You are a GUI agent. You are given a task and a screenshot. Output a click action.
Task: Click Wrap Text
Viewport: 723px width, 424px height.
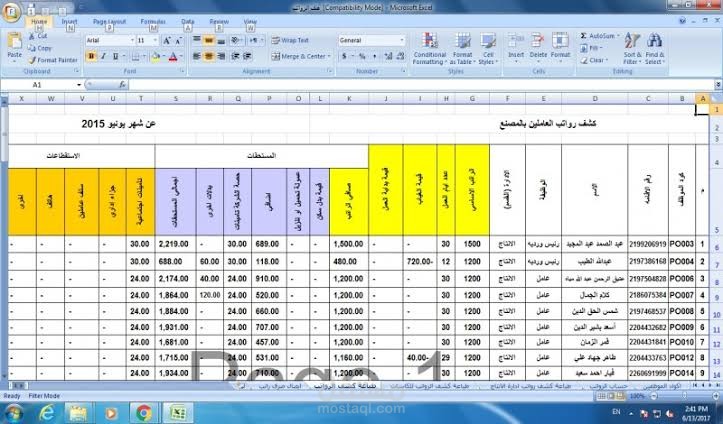coord(290,41)
